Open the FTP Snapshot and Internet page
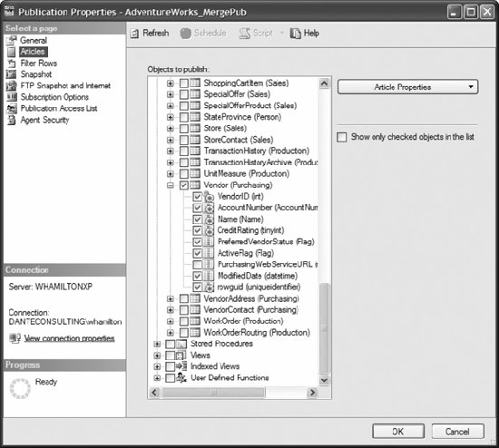Image resolution: width=499 pixels, height=448 pixels. coord(65,85)
